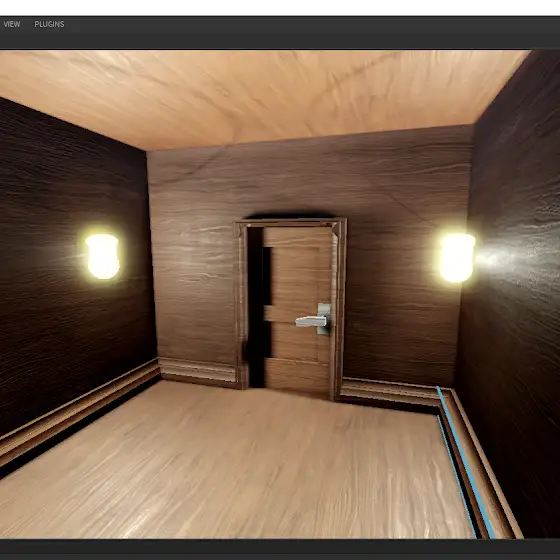The image size is (560, 560).
Task: Select the glowing lamp on left wall
Action: tap(102, 256)
